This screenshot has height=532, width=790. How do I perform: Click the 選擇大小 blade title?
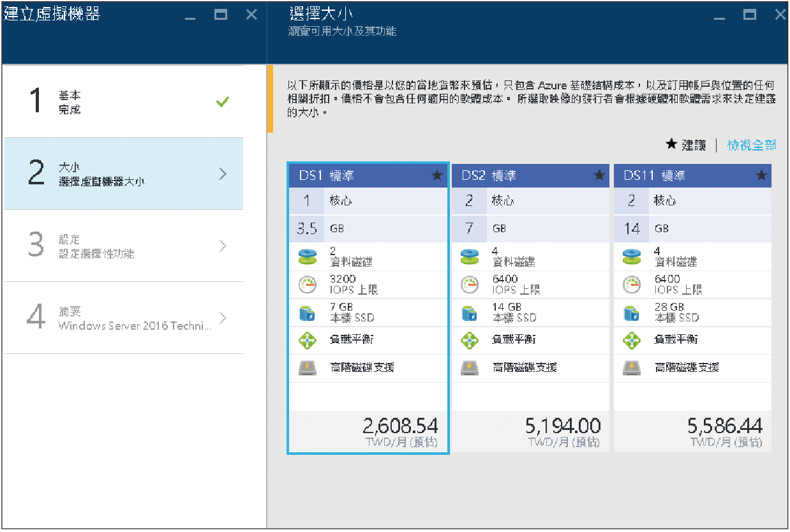(321, 14)
